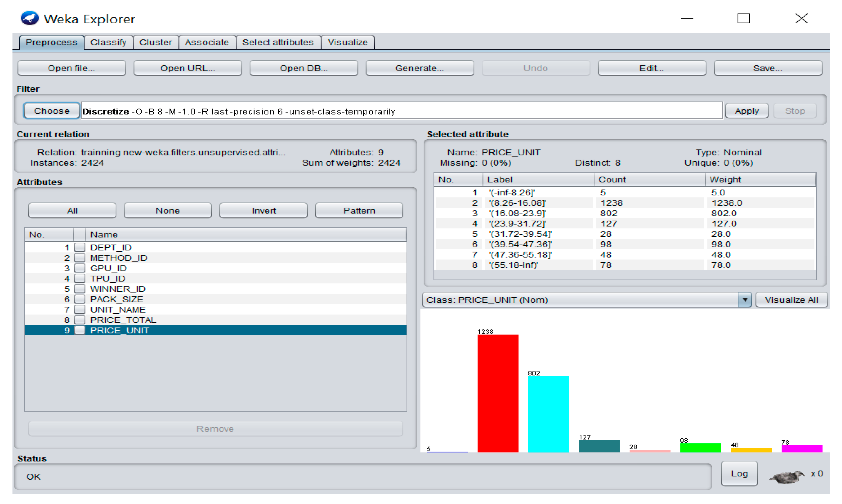Image resolution: width=842 pixels, height=504 pixels.
Task: Switch to the Classify tab
Action: point(108,43)
